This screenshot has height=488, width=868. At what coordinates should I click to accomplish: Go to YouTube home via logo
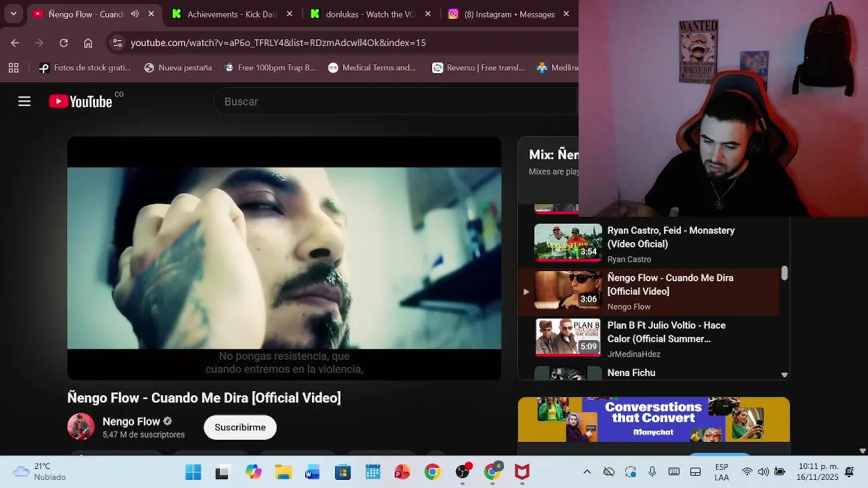[x=81, y=102]
